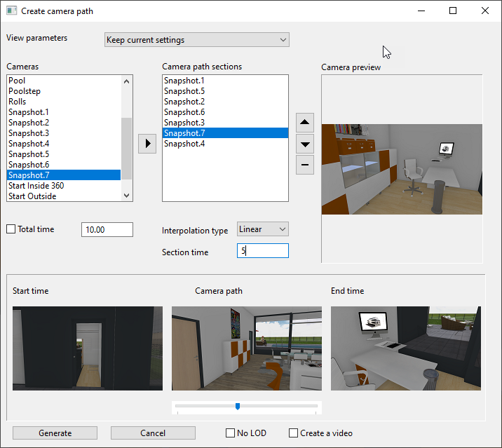This screenshot has width=502, height=448.
Task: Move selected section down with down arrow
Action: coord(305,144)
